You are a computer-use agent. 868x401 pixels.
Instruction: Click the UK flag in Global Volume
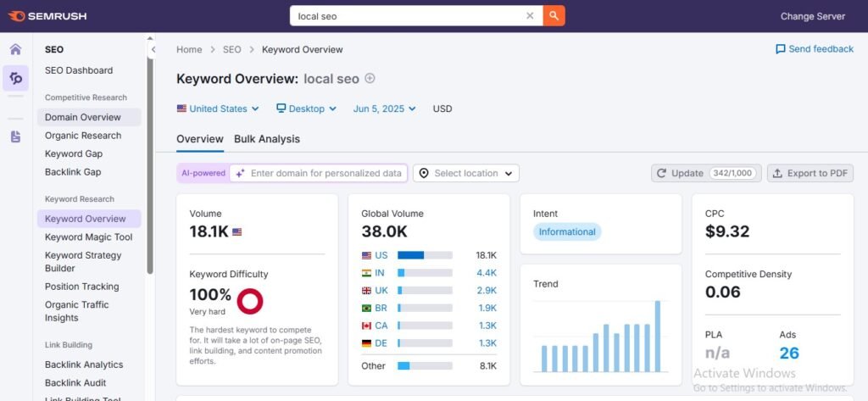pos(366,290)
